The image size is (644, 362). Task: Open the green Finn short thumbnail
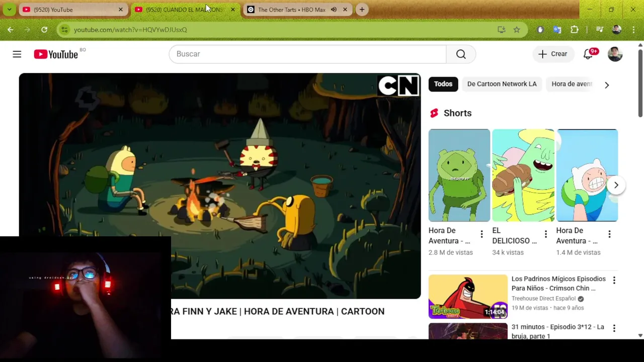pos(459,175)
